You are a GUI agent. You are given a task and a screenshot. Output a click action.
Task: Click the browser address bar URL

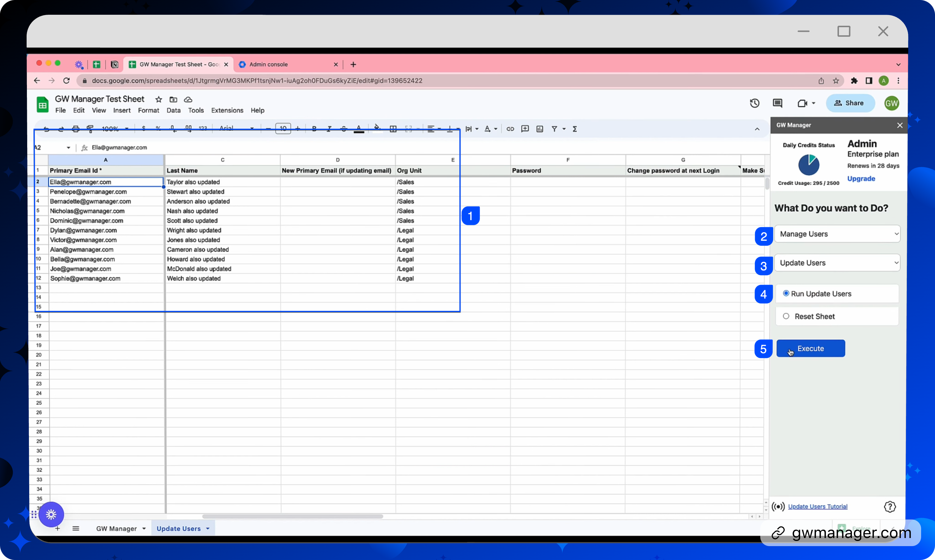tap(257, 81)
